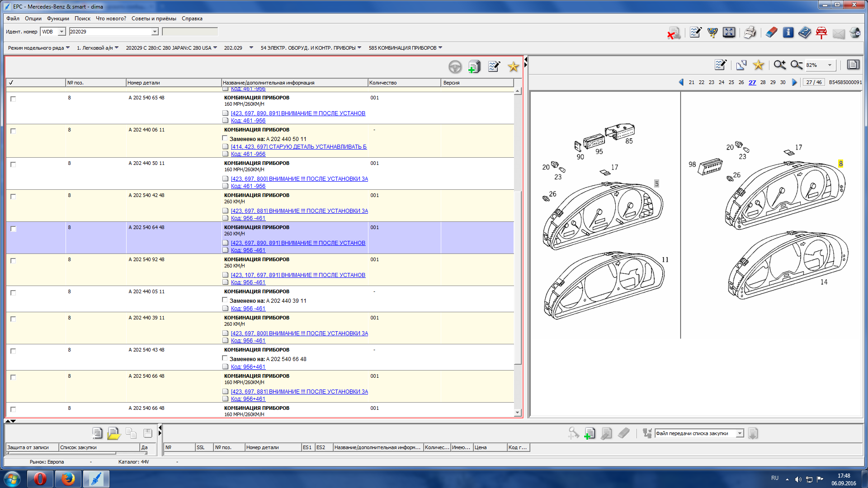Add to shopping list icon in the parts panel
Image resolution: width=868 pixels, height=488 pixels.
474,67
